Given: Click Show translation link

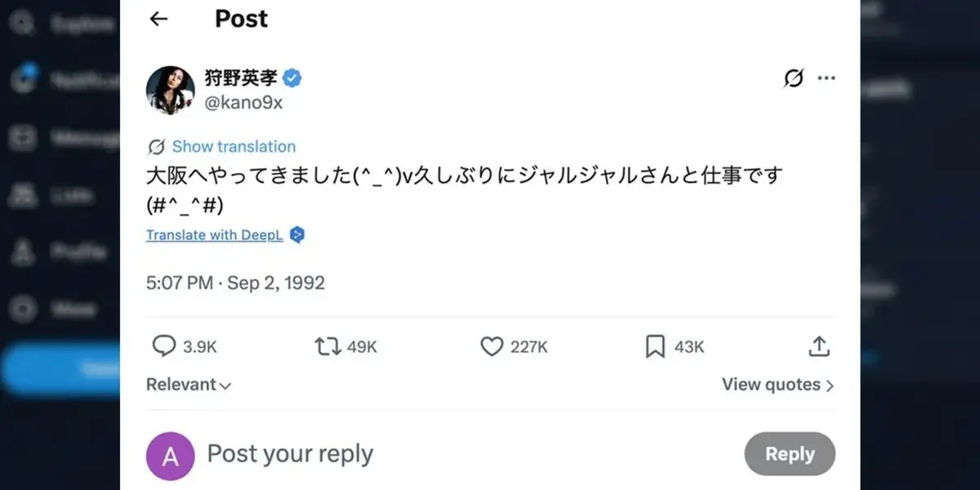Looking at the screenshot, I should click(x=234, y=147).
